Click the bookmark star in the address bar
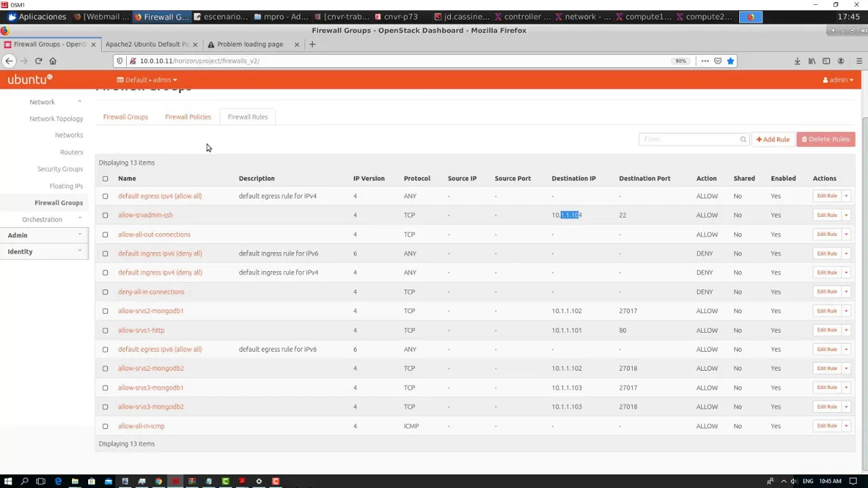Viewport: 868px width, 488px height. click(730, 61)
